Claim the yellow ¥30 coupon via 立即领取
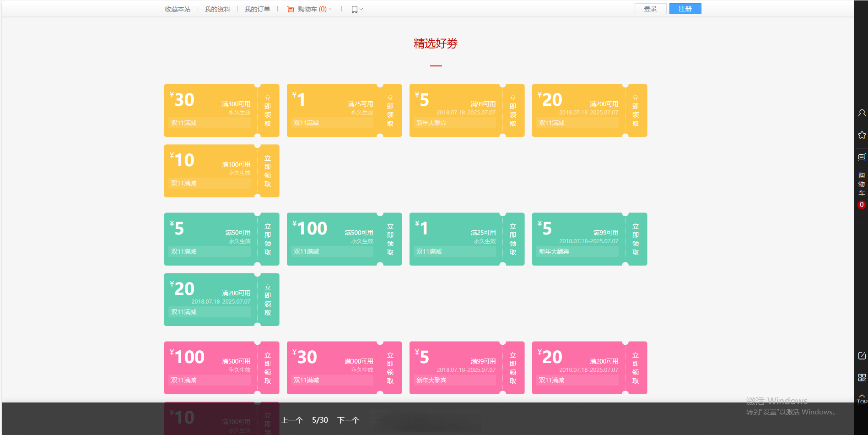 click(x=268, y=111)
